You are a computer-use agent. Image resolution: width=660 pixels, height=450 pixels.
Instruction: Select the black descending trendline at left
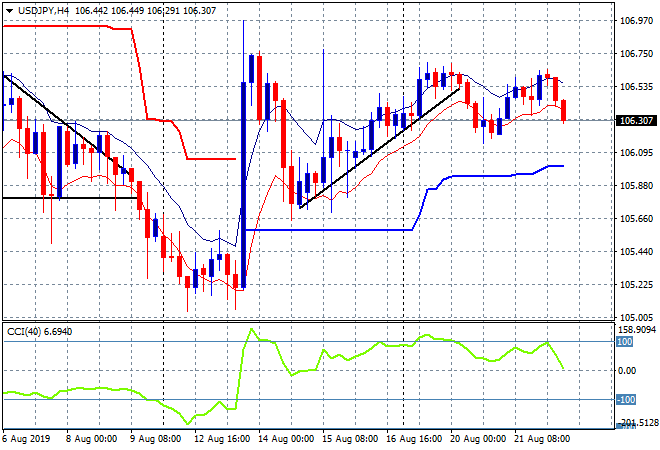[x=66, y=124]
